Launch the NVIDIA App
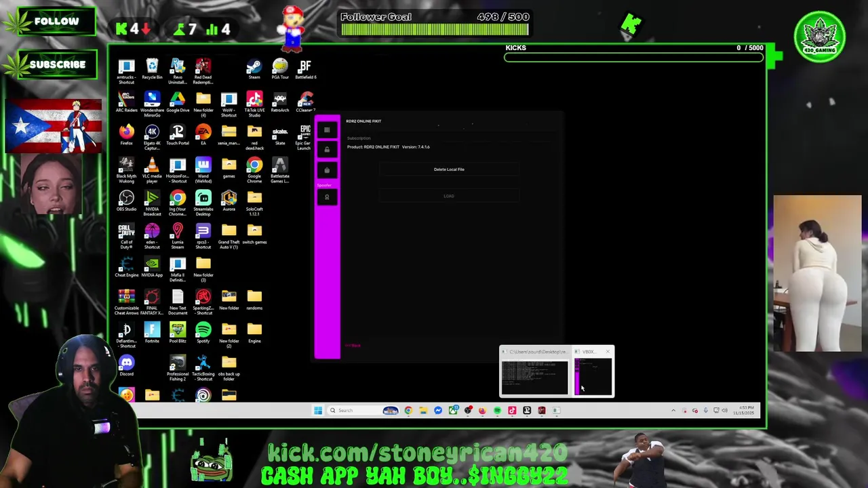 [152, 268]
